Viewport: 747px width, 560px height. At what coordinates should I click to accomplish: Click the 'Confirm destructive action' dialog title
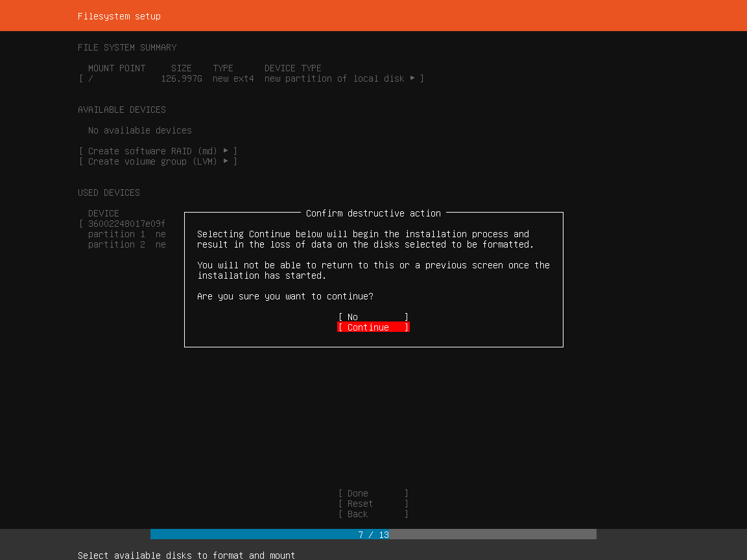click(373, 213)
